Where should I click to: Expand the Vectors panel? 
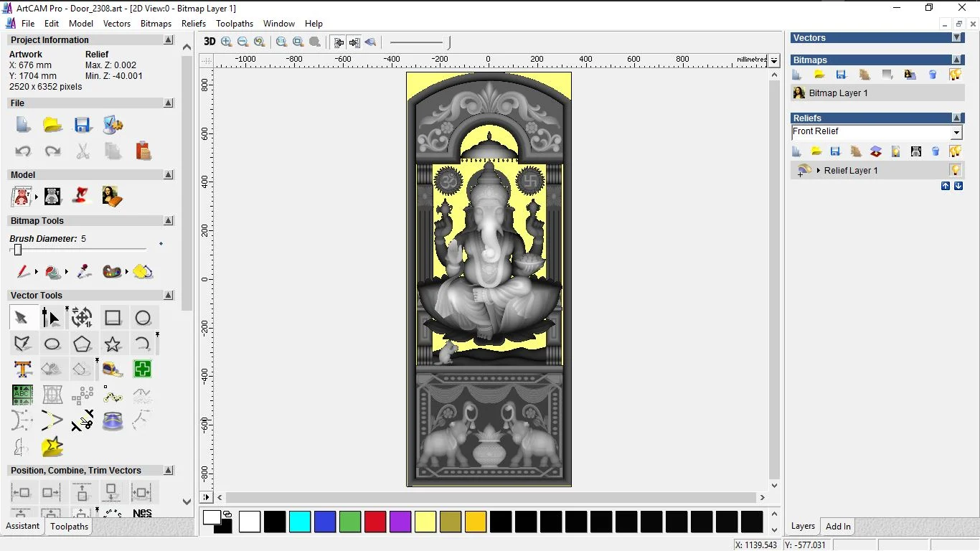click(956, 38)
